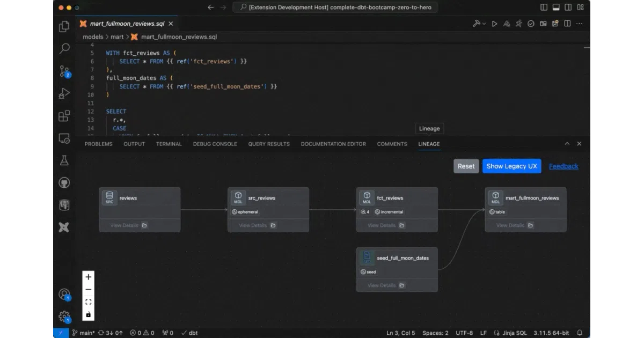This screenshot has height=338, width=644.
Task: Switch to the OUTPUT panel tab
Action: coord(134,144)
